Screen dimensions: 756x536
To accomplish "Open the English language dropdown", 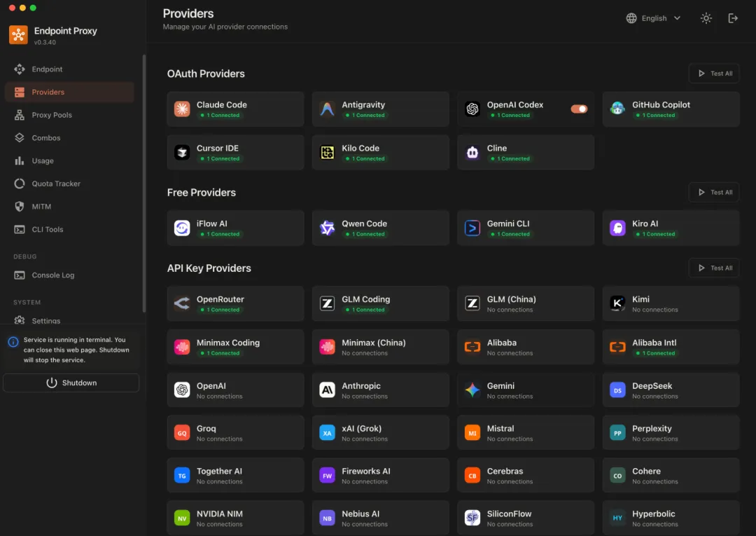I will tap(654, 18).
